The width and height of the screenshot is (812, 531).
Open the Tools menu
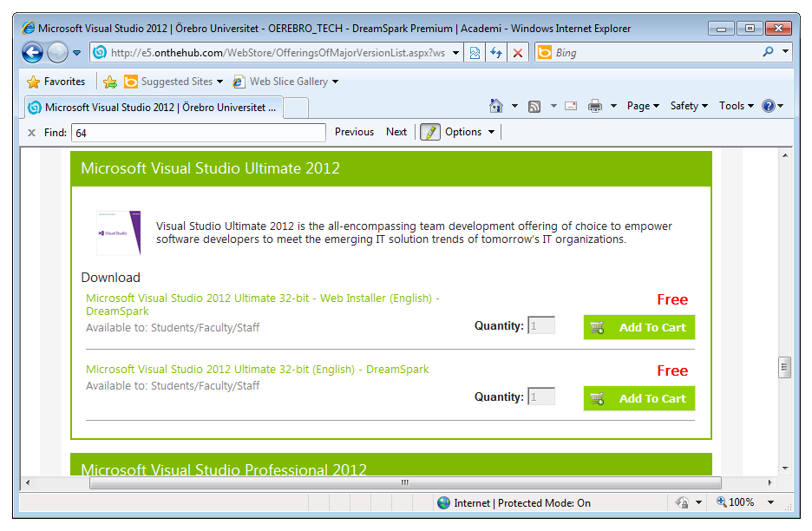pyautogui.click(x=736, y=106)
